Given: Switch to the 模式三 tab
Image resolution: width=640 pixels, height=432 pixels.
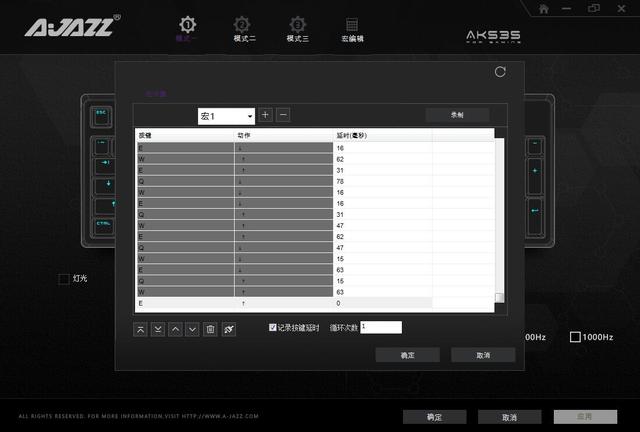Looking at the screenshot, I should pos(298,29).
